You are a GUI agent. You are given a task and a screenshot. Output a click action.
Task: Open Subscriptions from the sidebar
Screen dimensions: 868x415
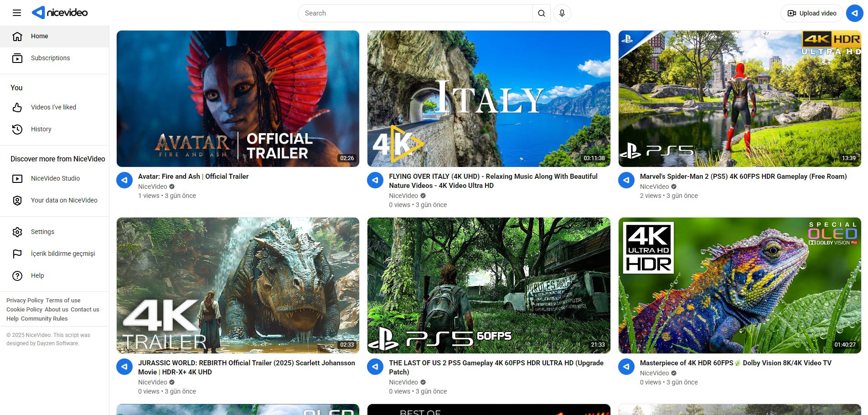click(x=55, y=58)
